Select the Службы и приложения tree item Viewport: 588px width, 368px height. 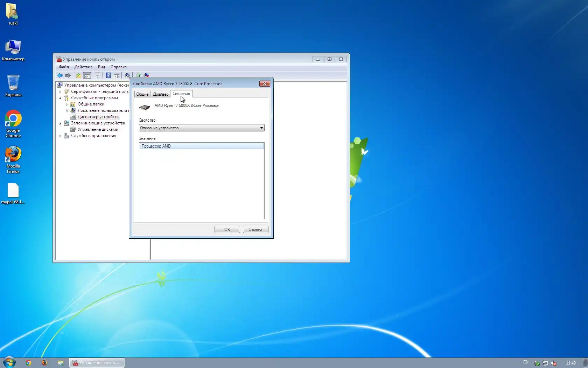coord(93,136)
